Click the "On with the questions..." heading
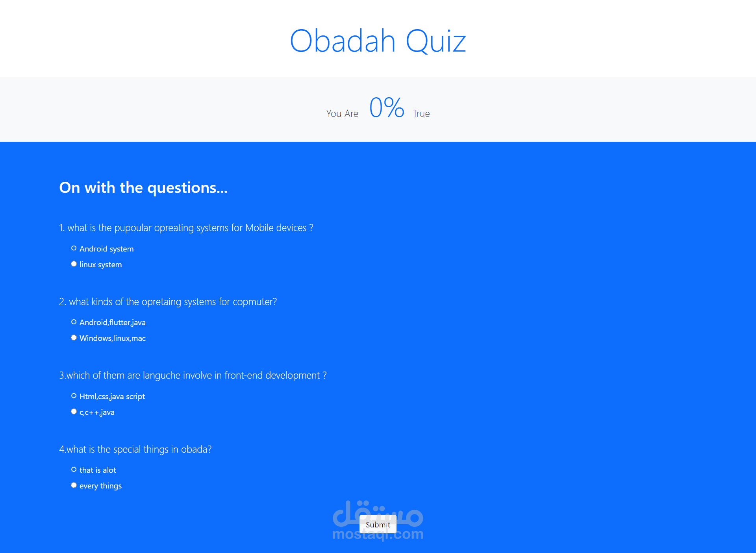The width and height of the screenshot is (756, 553). point(143,188)
